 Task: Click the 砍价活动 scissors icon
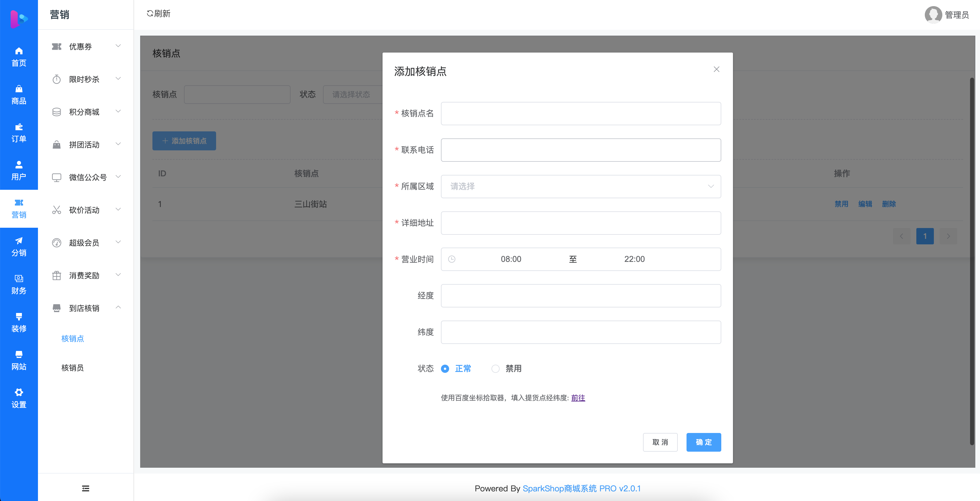[57, 210]
